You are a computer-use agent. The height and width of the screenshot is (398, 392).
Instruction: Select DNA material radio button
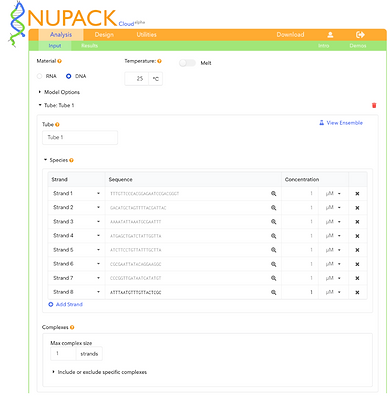[69, 76]
